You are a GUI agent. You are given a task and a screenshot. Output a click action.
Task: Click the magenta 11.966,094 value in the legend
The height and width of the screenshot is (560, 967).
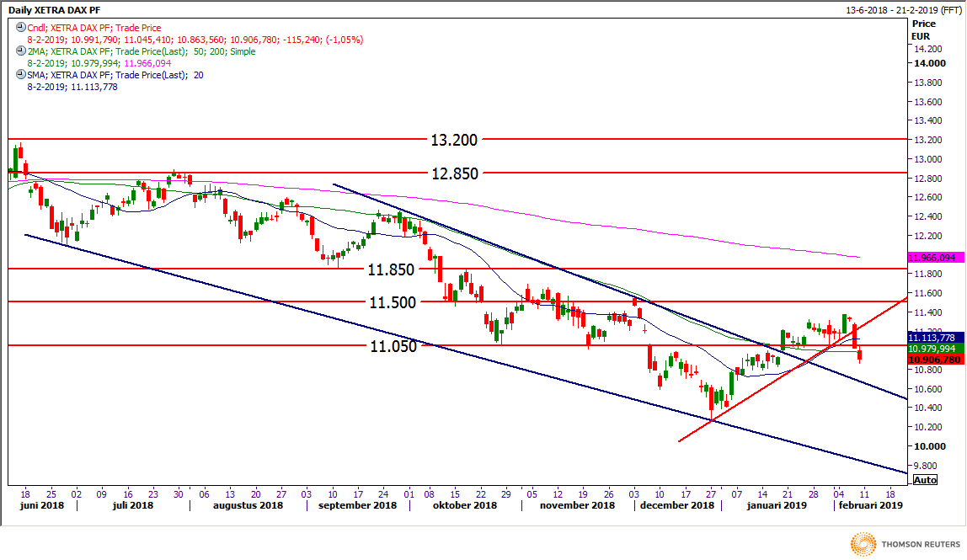pos(147,63)
